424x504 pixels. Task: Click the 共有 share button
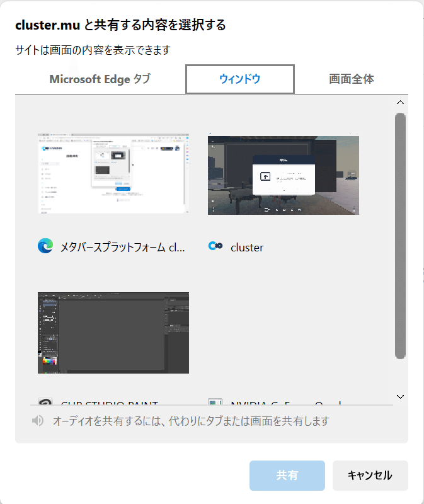287,475
